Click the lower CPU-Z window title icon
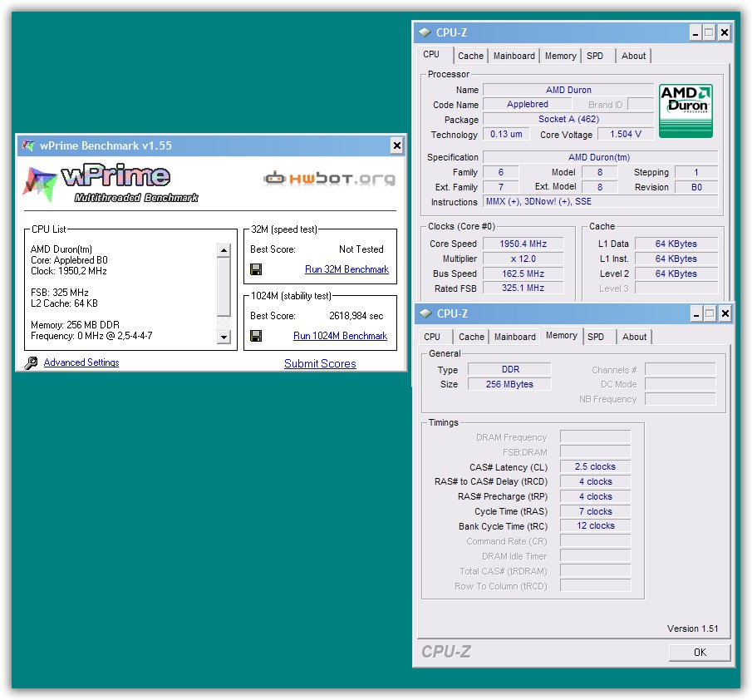 (426, 313)
